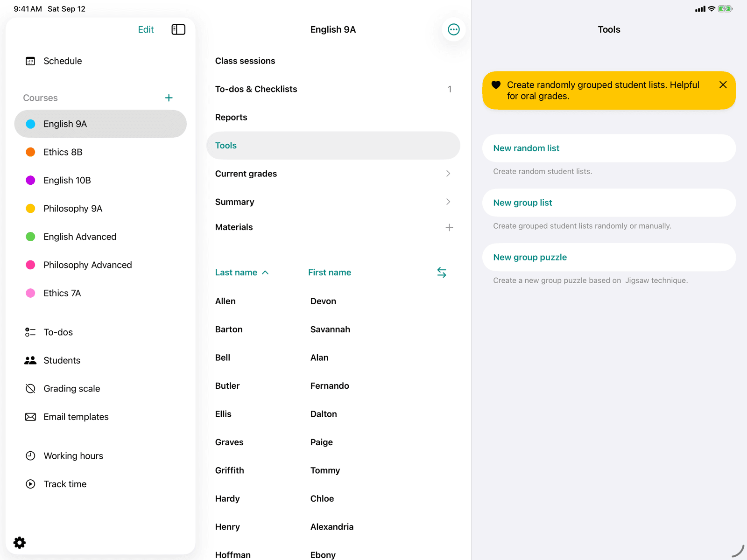Open student Graves Paige

(x=333, y=442)
